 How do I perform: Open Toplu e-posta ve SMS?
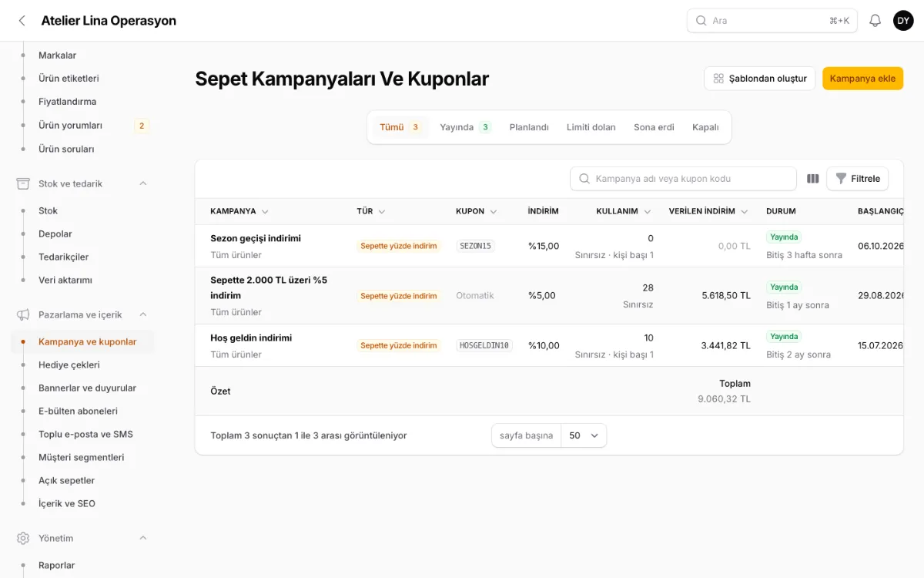point(85,434)
